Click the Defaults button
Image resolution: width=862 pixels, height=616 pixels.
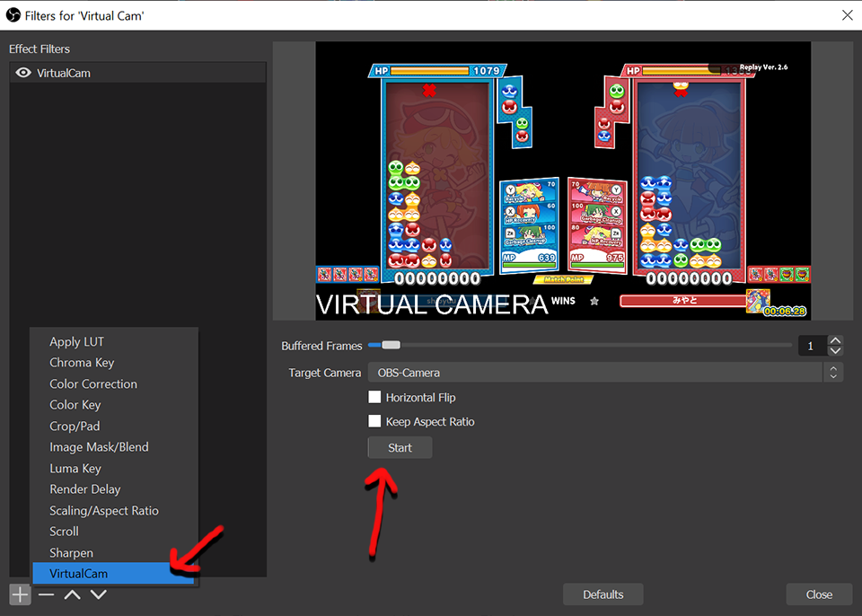[x=603, y=594]
